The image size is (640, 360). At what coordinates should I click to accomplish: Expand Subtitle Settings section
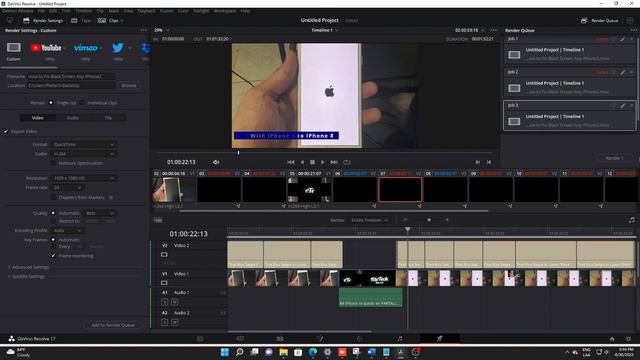pos(26,277)
